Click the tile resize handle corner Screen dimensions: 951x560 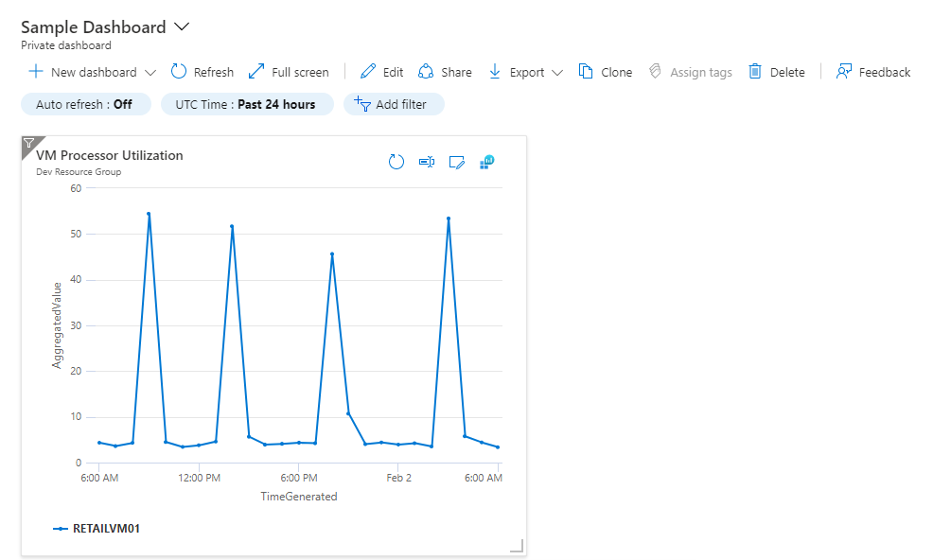tap(517, 546)
